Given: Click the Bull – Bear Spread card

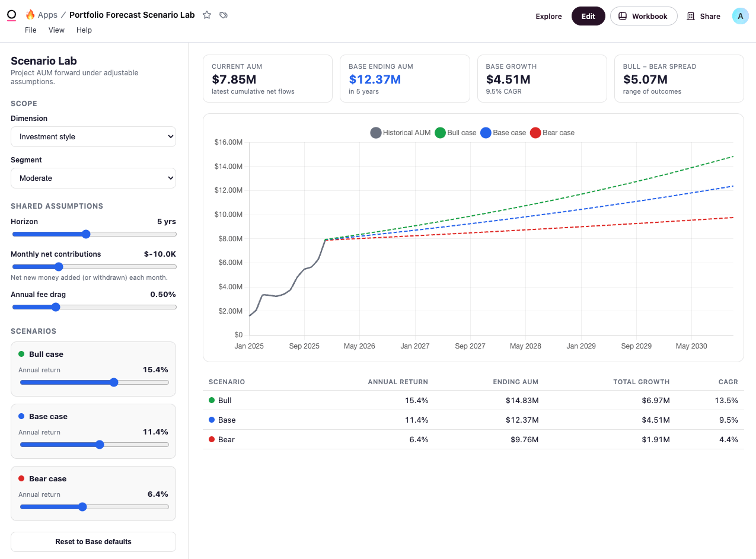Looking at the screenshot, I should coord(679,79).
